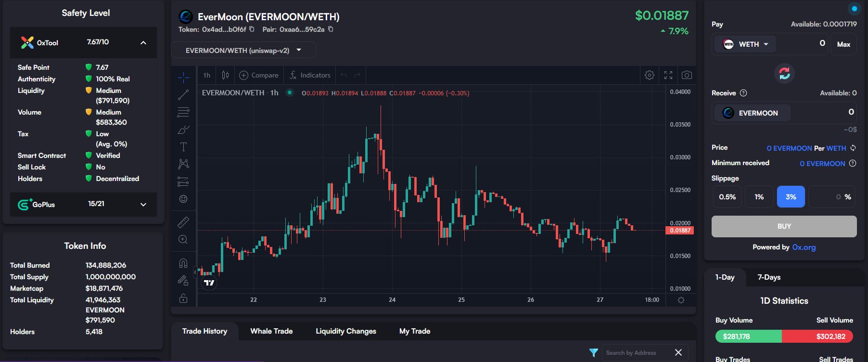This screenshot has width=868, height=362.
Task: Change the 1h chart interval
Action: (x=207, y=75)
